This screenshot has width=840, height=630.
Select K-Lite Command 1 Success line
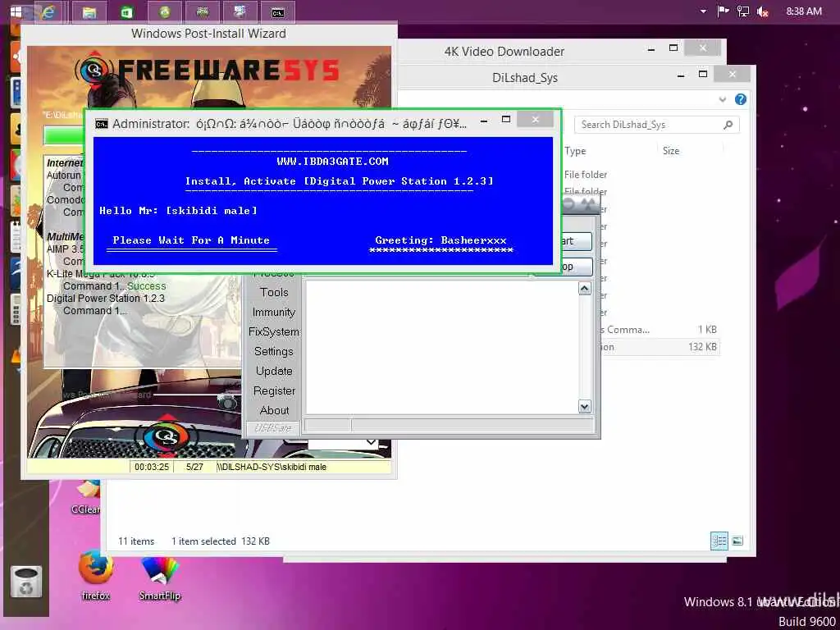pyautogui.click(x=115, y=286)
